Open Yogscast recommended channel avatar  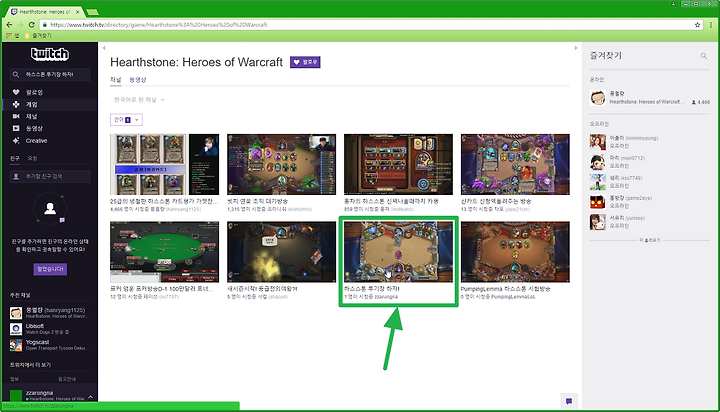point(16,345)
